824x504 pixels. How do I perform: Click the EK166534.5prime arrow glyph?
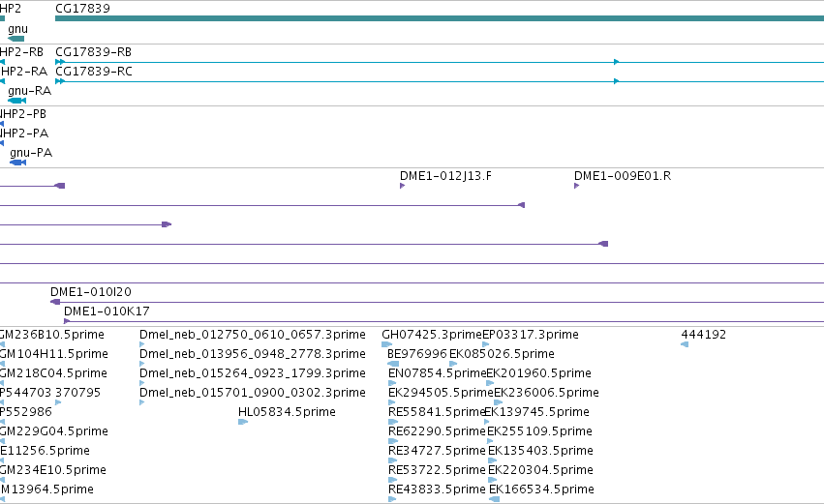pos(494,499)
